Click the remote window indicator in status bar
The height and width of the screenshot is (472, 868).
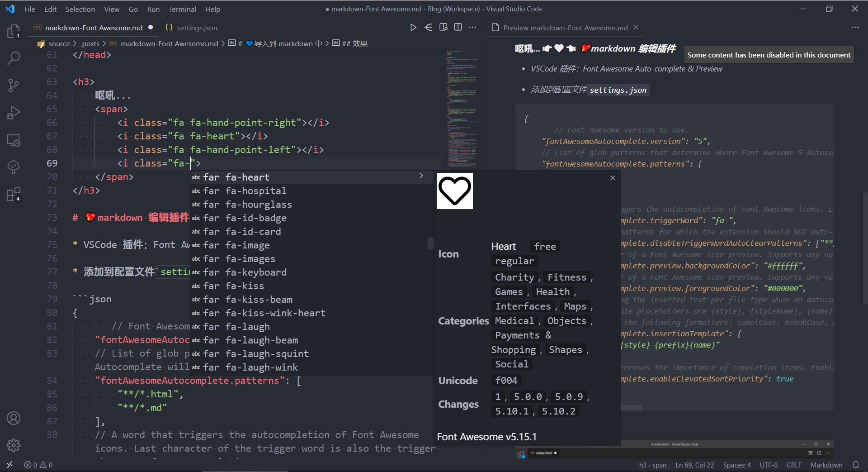pos(9,465)
